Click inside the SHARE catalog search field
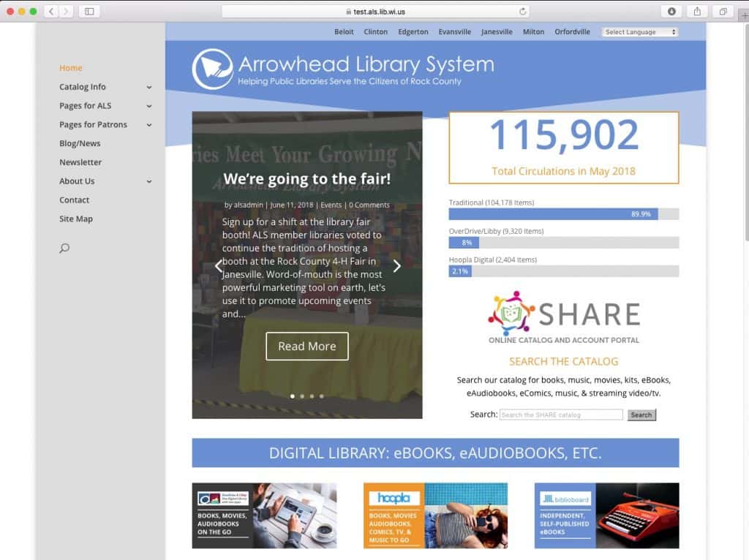This screenshot has height=560, width=749. click(x=561, y=415)
